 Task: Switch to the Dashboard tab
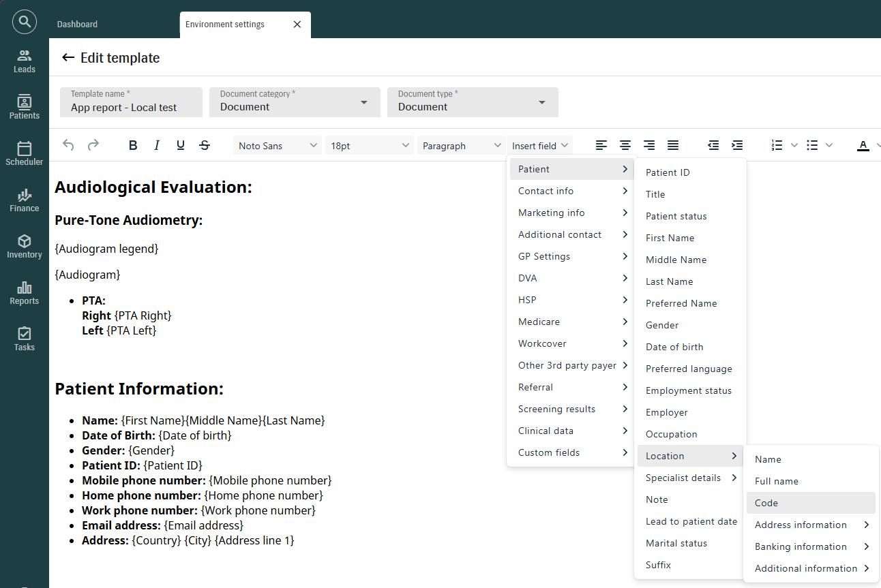77,24
